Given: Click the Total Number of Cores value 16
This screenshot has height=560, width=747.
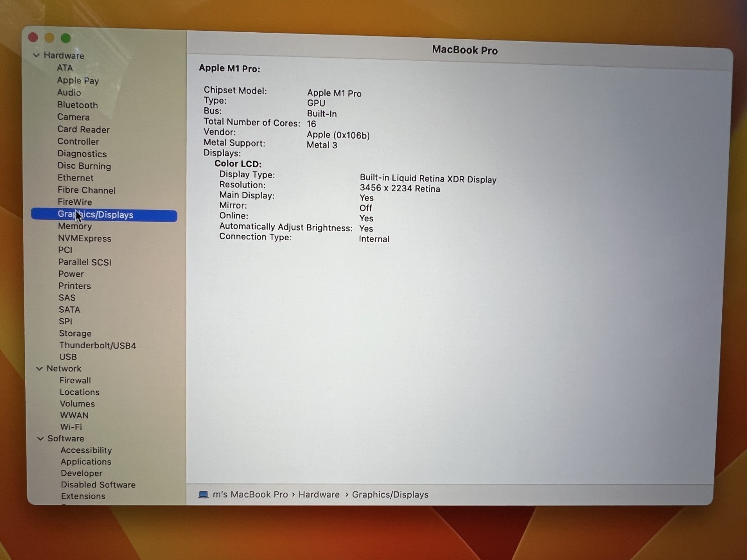Looking at the screenshot, I should [x=311, y=124].
